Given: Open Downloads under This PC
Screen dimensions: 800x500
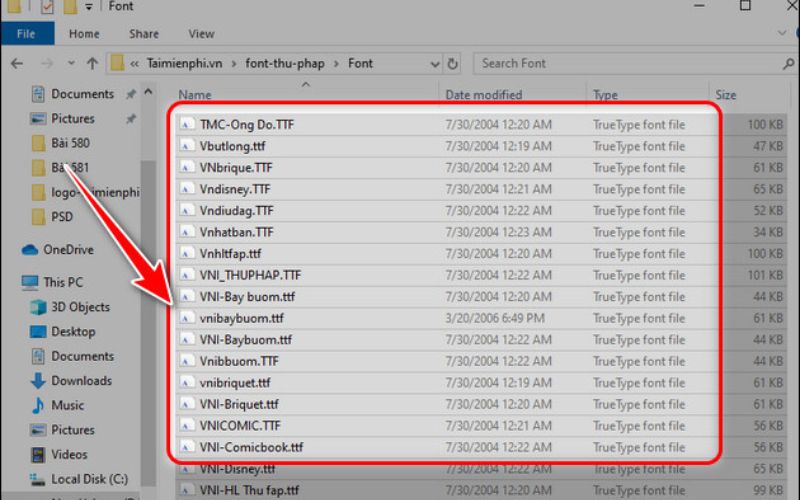Looking at the screenshot, I should (x=81, y=381).
